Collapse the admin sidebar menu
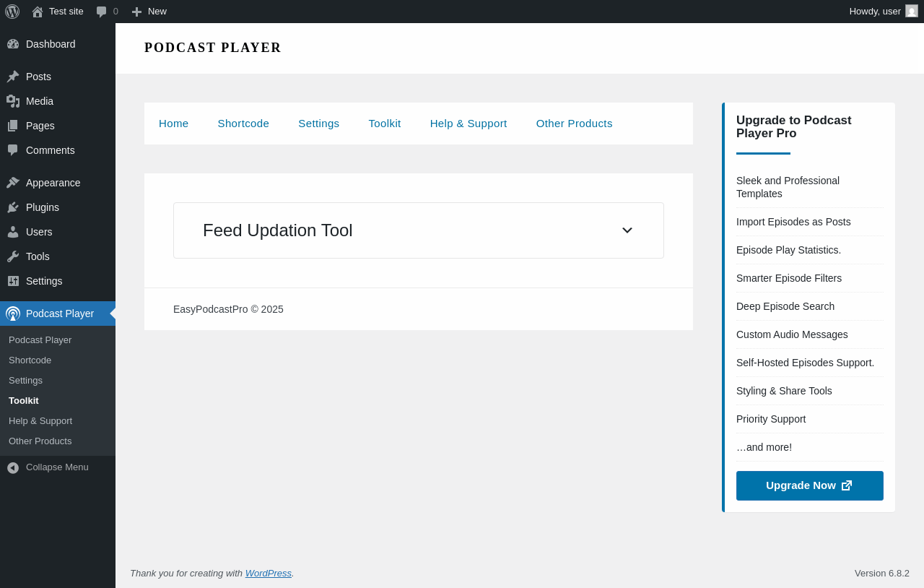Image resolution: width=924 pixels, height=588 pixels. (48, 467)
